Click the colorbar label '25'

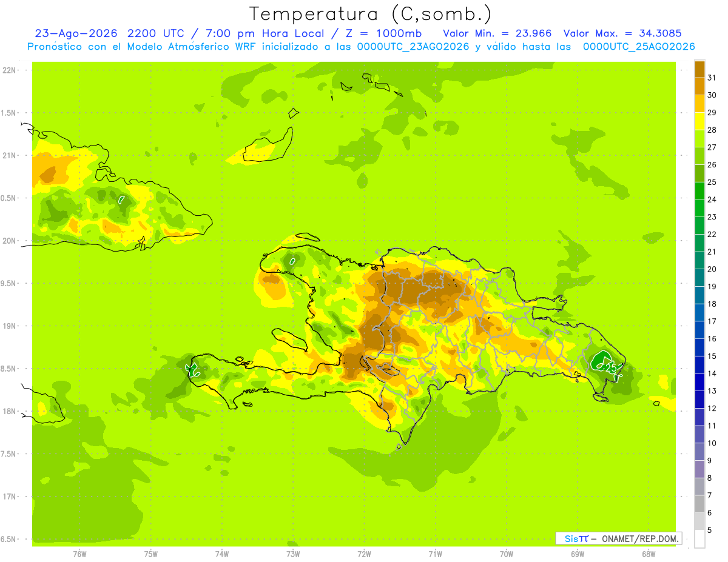[x=712, y=182]
